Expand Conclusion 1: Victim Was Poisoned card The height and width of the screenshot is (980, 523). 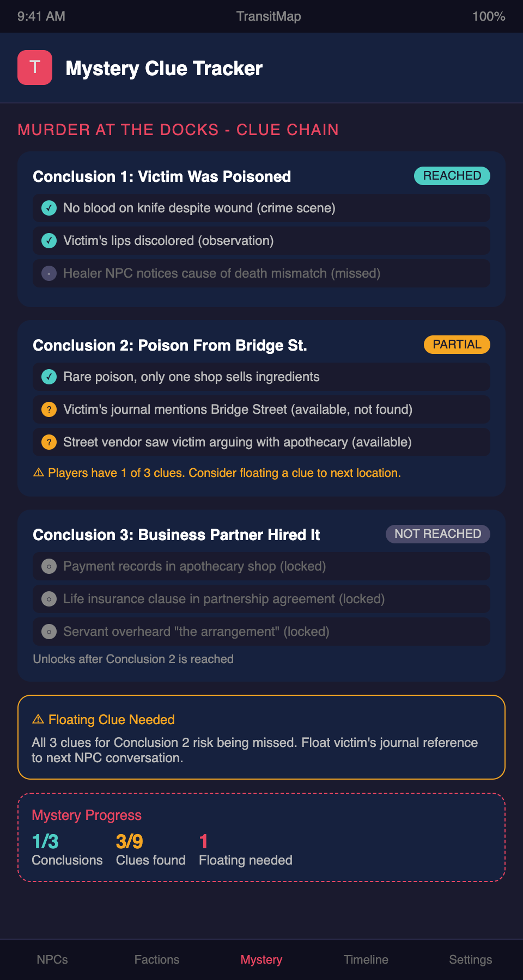(x=162, y=176)
